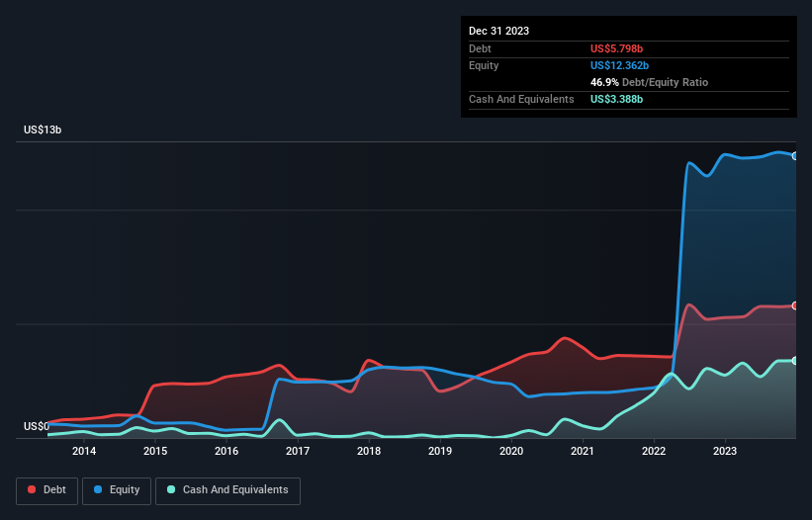Click the 2022 x-axis label

click(654, 451)
